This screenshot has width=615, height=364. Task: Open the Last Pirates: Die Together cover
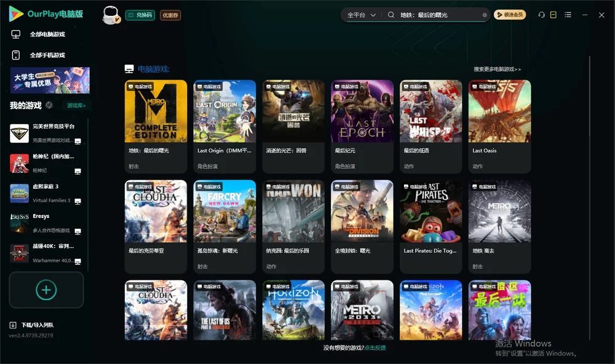click(431, 212)
